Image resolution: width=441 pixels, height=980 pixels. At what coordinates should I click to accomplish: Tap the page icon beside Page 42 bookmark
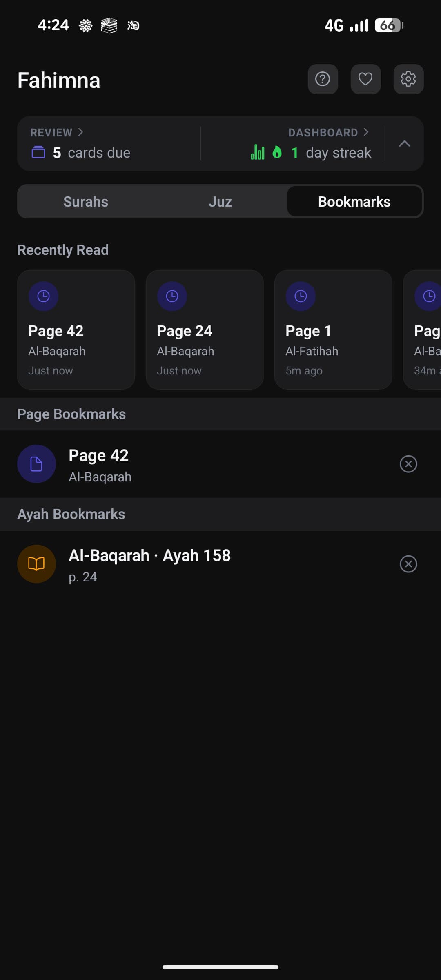coord(36,464)
